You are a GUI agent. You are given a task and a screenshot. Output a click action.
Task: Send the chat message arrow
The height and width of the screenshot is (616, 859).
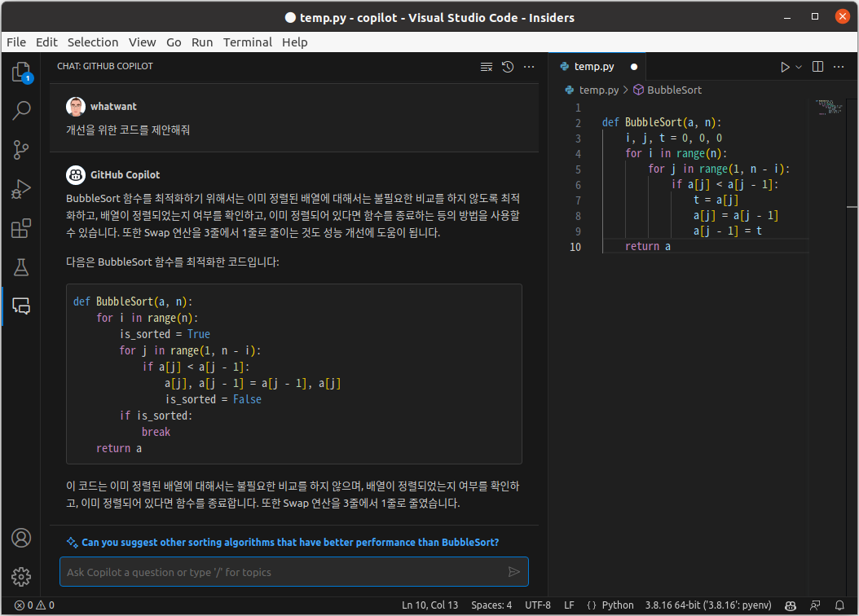click(514, 572)
